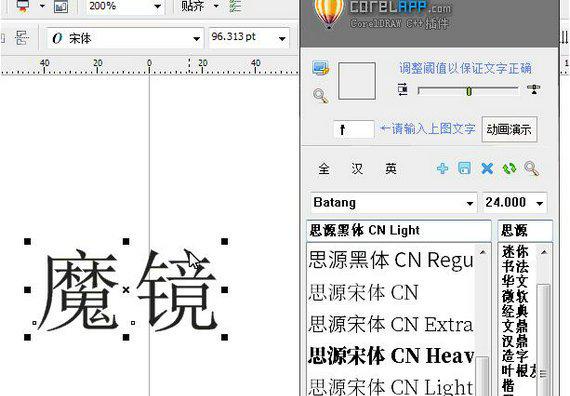Viewport: 570px width, 396px height.
Task: Click the icon right of threshold slider
Action: [534, 89]
